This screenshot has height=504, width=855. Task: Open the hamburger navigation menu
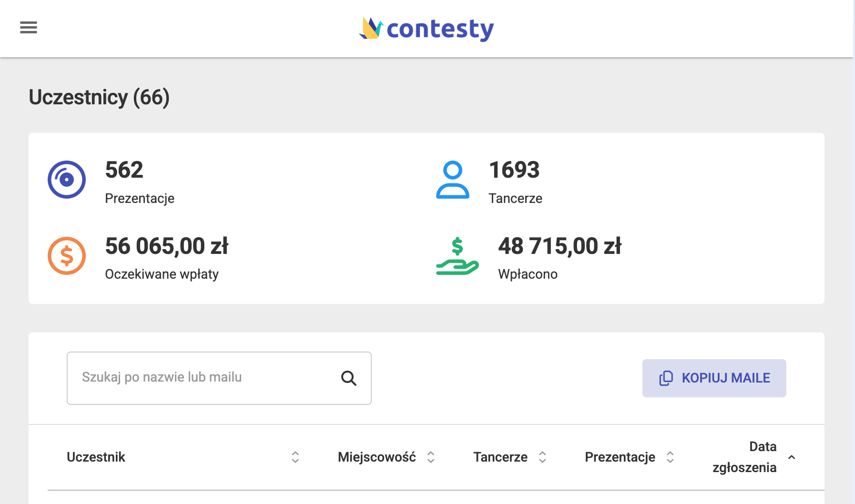tap(29, 28)
